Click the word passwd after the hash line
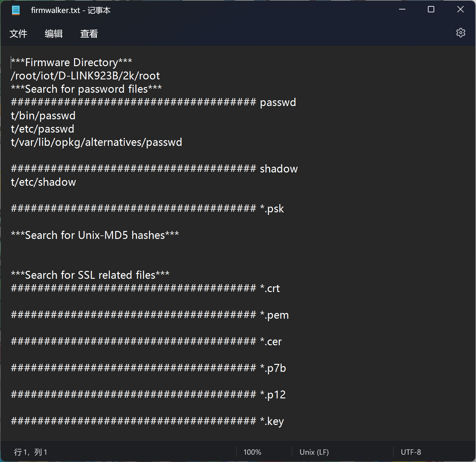The width and height of the screenshot is (476, 462). click(278, 103)
